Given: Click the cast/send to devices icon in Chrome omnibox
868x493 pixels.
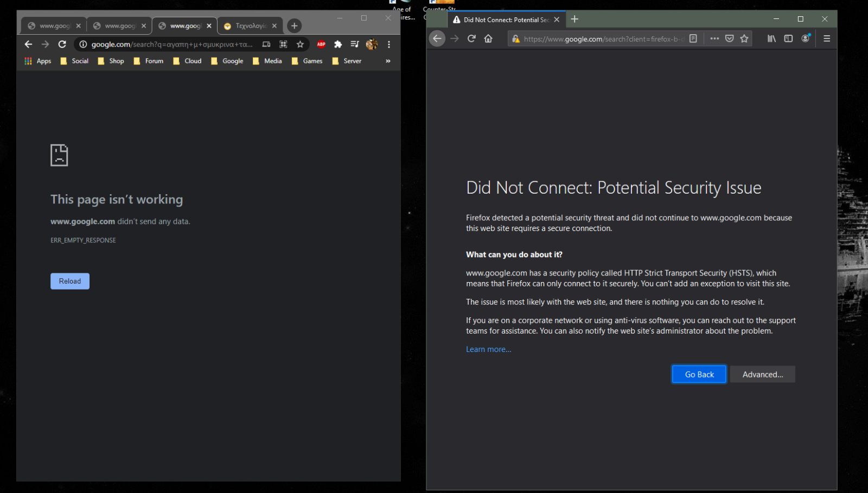Looking at the screenshot, I should pyautogui.click(x=266, y=44).
